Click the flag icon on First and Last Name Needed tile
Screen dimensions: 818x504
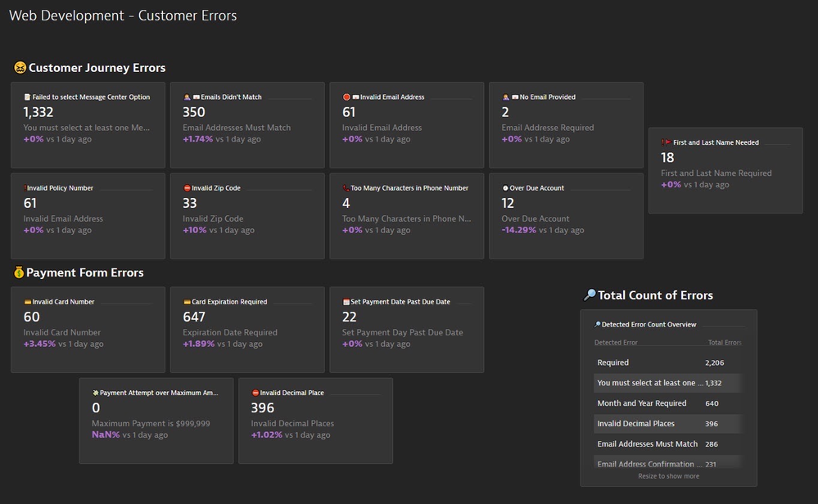[667, 142]
